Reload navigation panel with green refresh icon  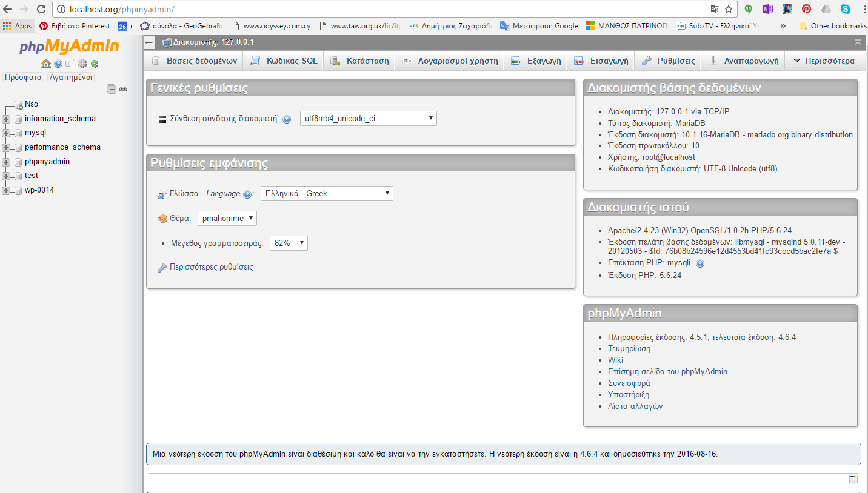pyautogui.click(x=95, y=64)
